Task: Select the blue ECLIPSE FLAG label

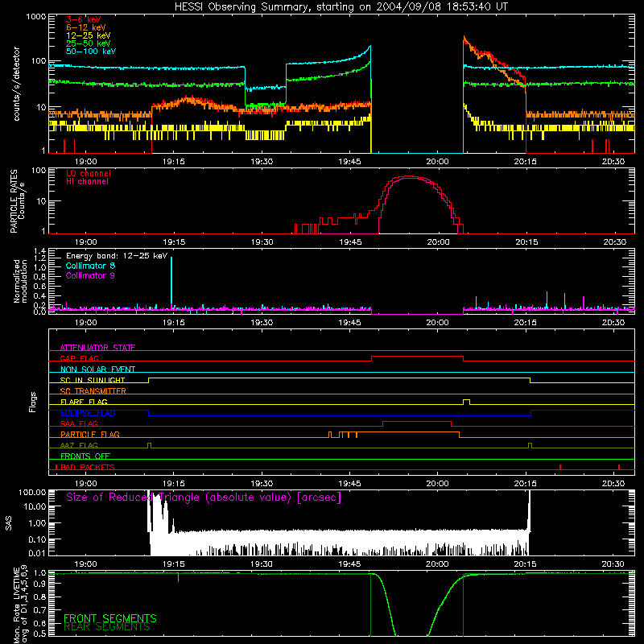Action: 88,413
